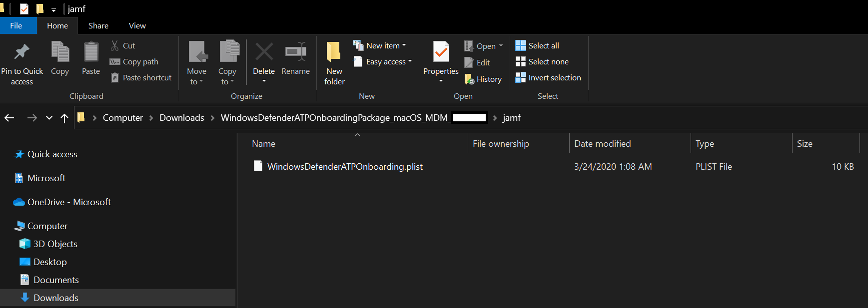Open the New item dropdown
Screen dimensions: 868x308
point(380,45)
